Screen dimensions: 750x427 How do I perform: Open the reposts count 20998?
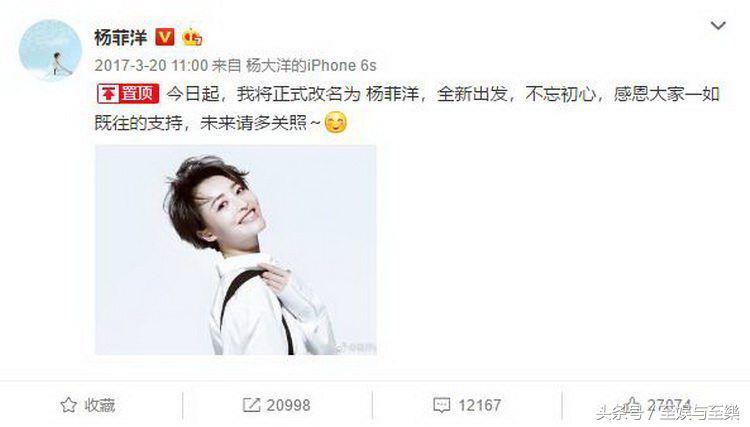point(288,405)
